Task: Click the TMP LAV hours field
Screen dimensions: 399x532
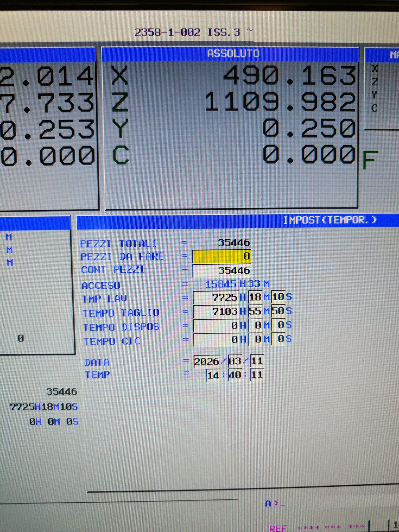Action: pyautogui.click(x=216, y=297)
